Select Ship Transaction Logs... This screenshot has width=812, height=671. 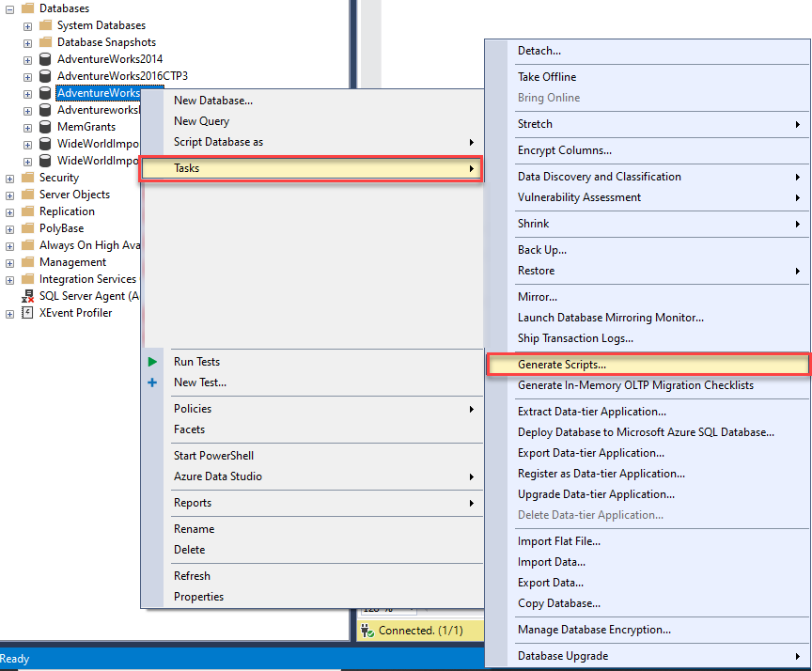coord(648,338)
